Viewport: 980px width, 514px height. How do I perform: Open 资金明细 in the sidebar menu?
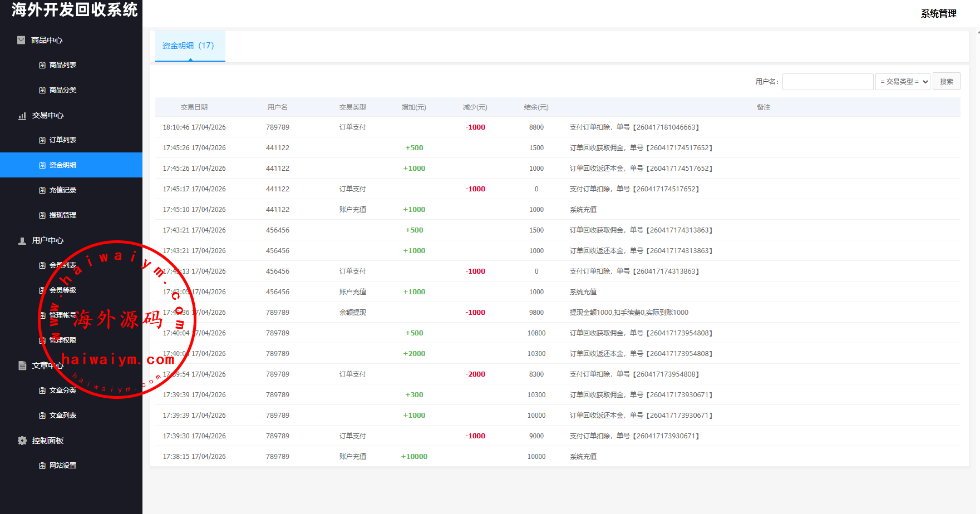(x=63, y=165)
